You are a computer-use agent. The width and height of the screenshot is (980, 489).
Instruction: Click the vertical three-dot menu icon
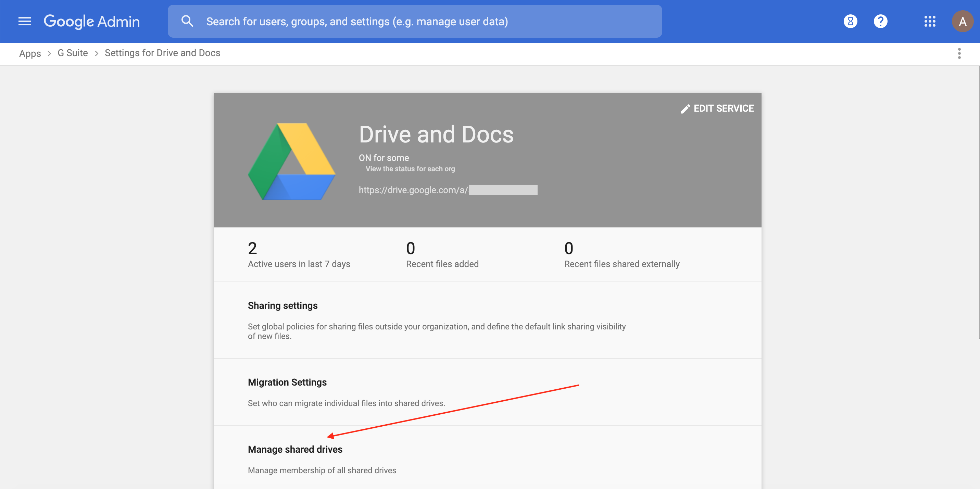959,53
